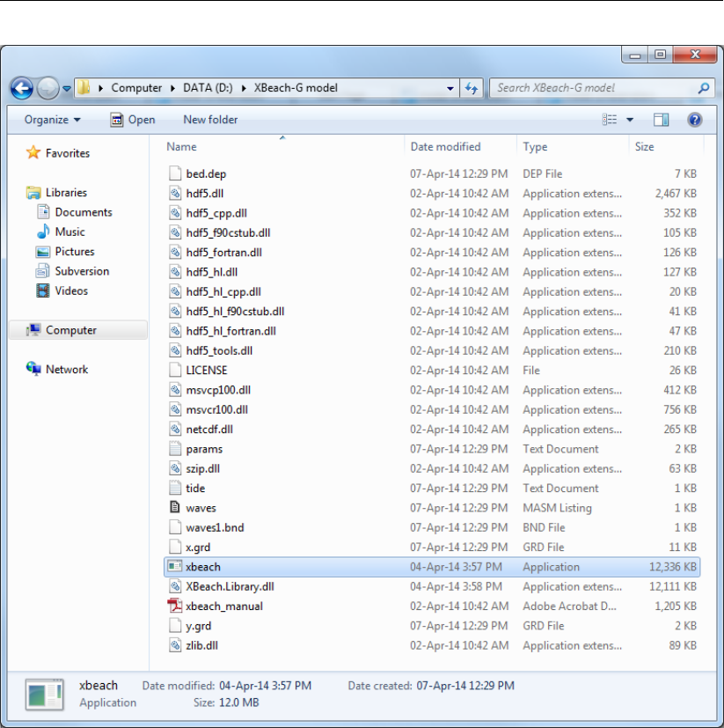This screenshot has height=728, width=724.
Task: Select the msvcr100.dll file name
Action: tap(216, 409)
